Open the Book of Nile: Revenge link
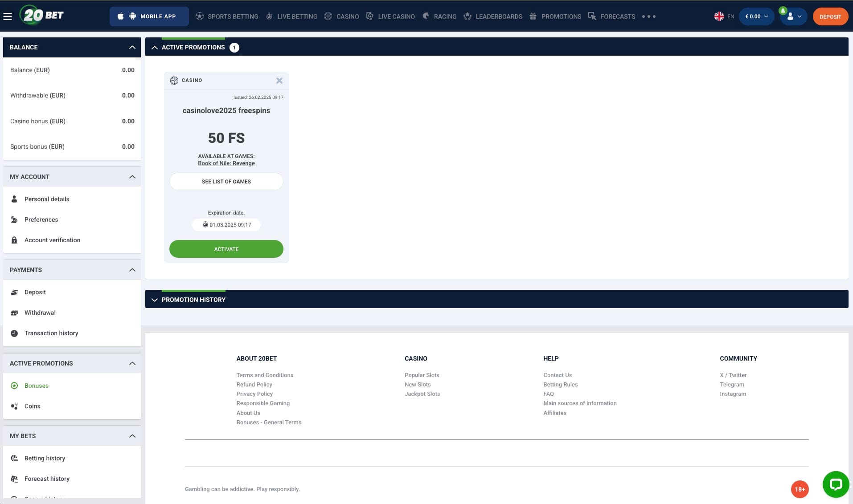 [226, 163]
